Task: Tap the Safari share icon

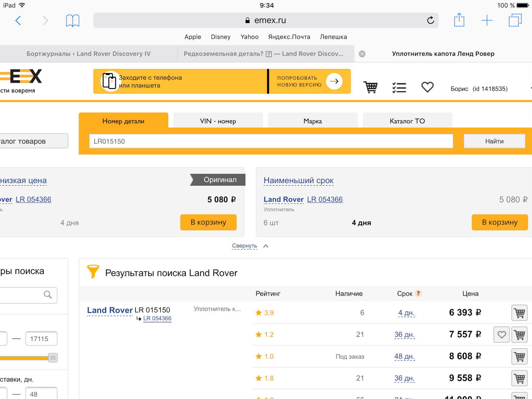Action: click(459, 20)
